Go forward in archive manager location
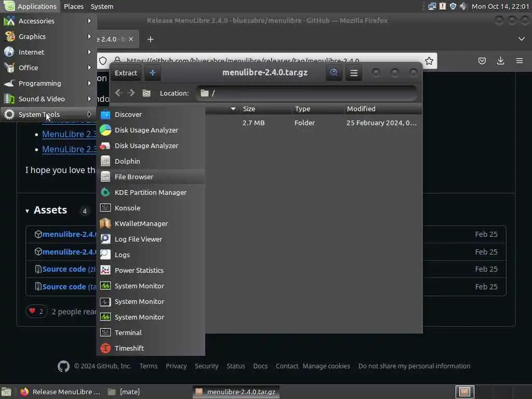 tap(131, 93)
